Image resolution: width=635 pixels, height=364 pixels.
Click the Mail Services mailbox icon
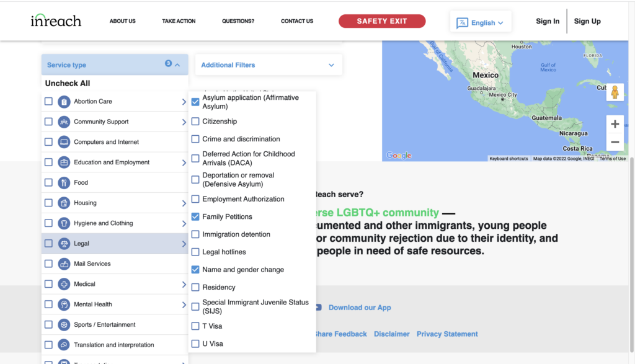click(x=64, y=264)
